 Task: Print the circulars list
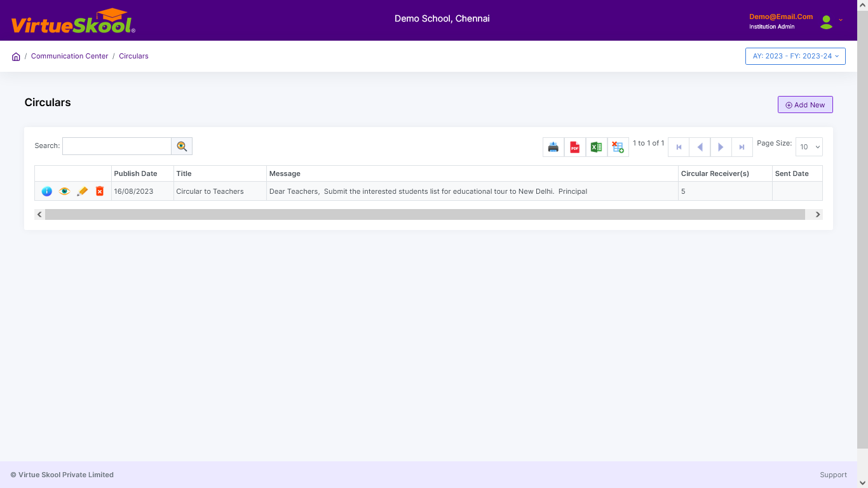pyautogui.click(x=553, y=147)
